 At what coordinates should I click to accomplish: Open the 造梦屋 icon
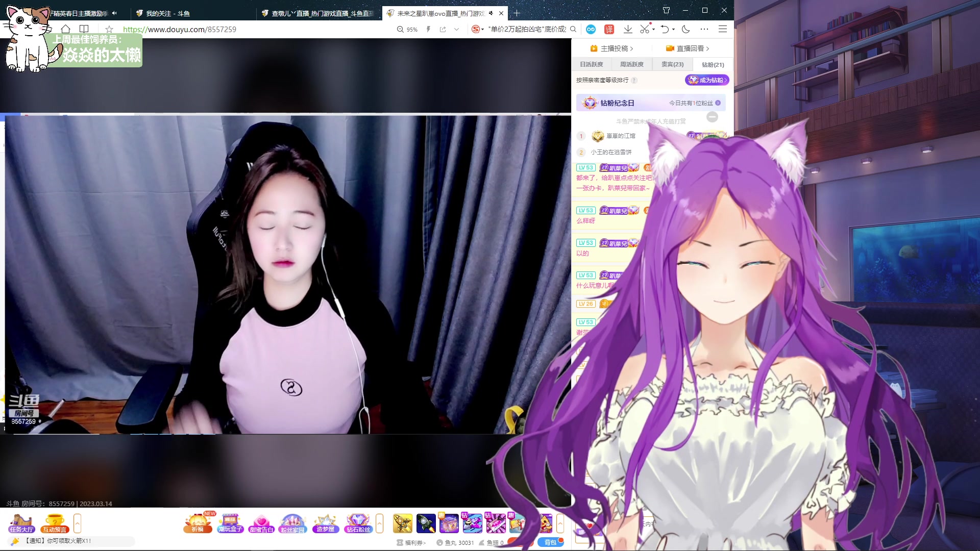coord(325,523)
